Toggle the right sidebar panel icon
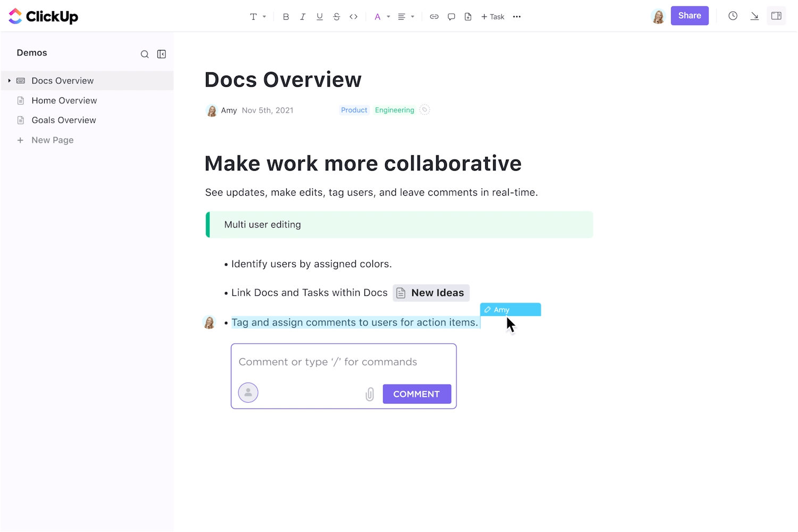The width and height of the screenshot is (798, 532). coord(776,15)
